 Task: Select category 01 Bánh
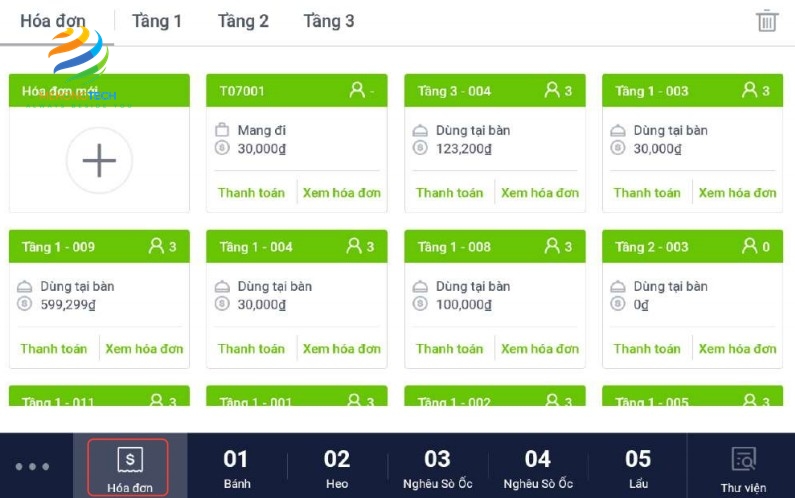click(x=236, y=468)
